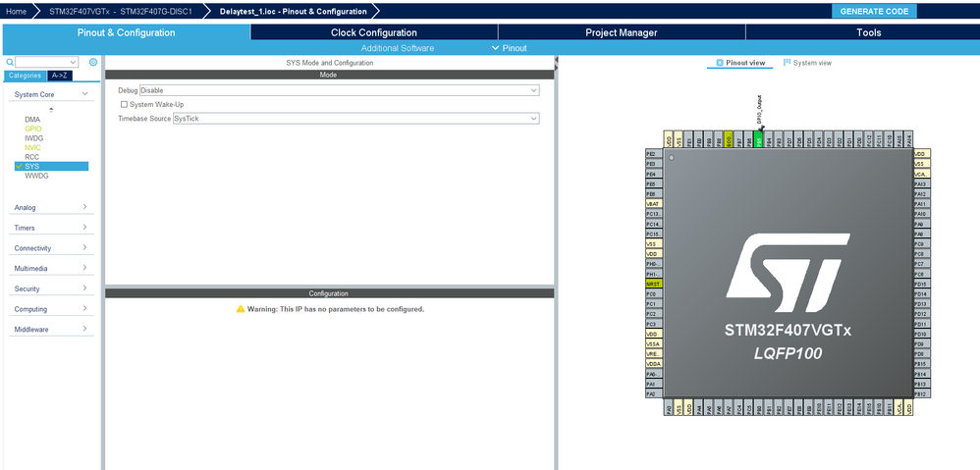Open the Timebase Source dropdown
This screenshot has width=980, height=470.
coord(355,118)
